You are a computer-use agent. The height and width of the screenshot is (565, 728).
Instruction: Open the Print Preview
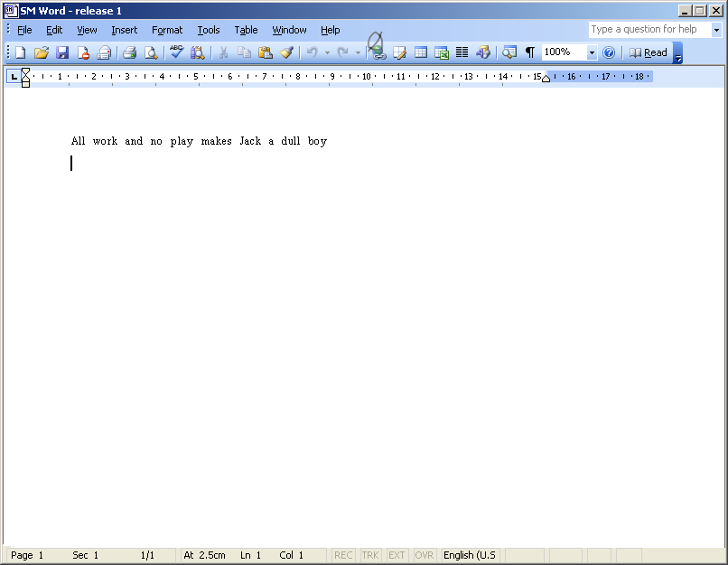[x=151, y=52]
